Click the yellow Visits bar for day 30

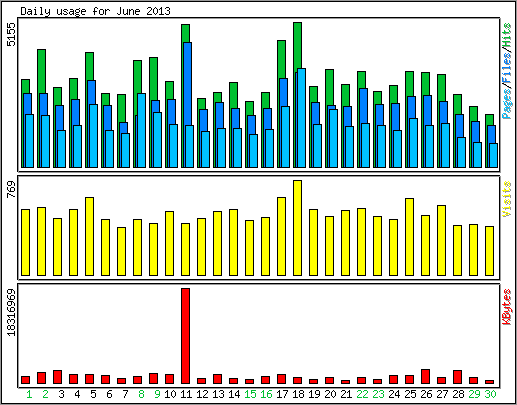click(x=489, y=251)
